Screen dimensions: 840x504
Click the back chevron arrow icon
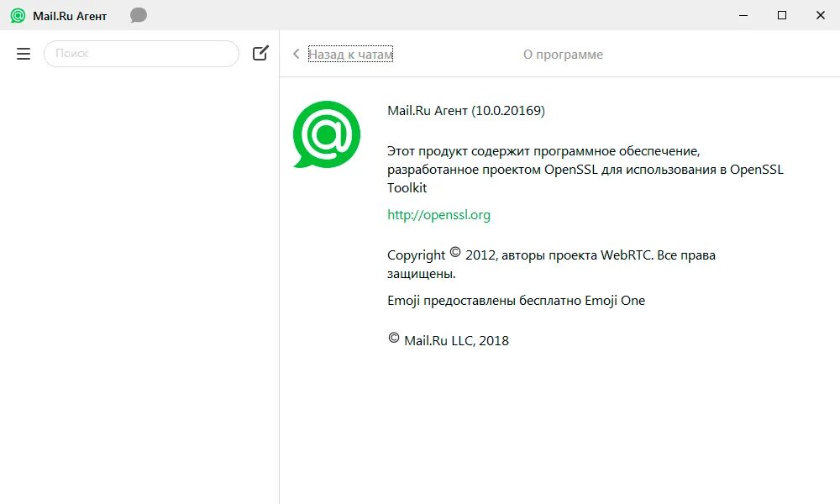click(296, 54)
